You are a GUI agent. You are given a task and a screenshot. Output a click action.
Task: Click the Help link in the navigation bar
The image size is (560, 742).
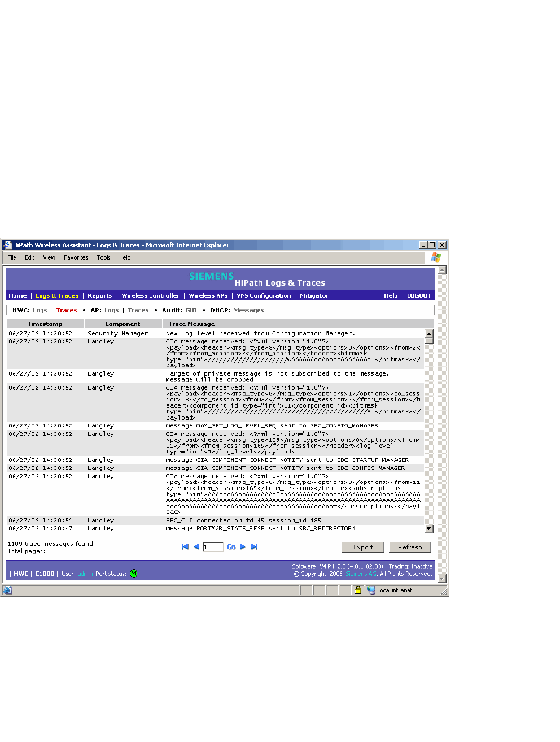tap(391, 296)
